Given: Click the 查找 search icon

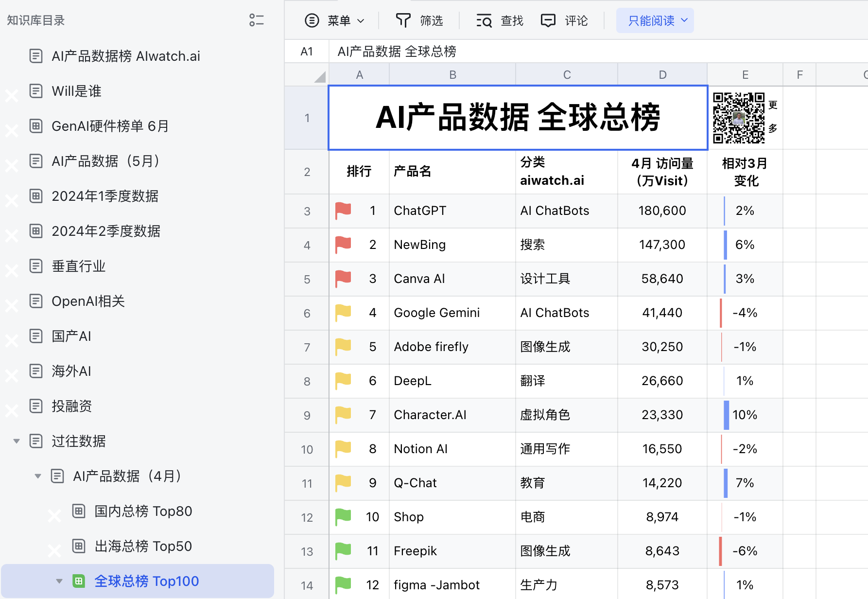Looking at the screenshot, I should [484, 20].
